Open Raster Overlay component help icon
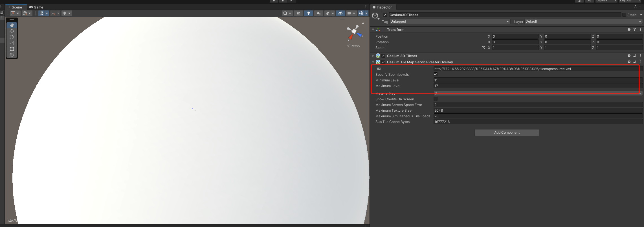Screen dimensions: 644x227 click(629, 62)
